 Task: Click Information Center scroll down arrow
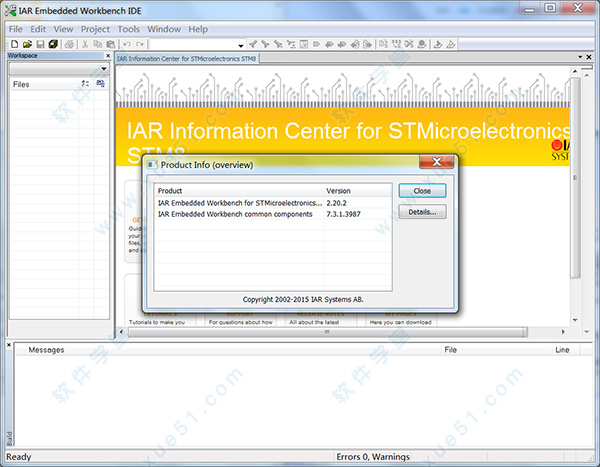[x=575, y=320]
